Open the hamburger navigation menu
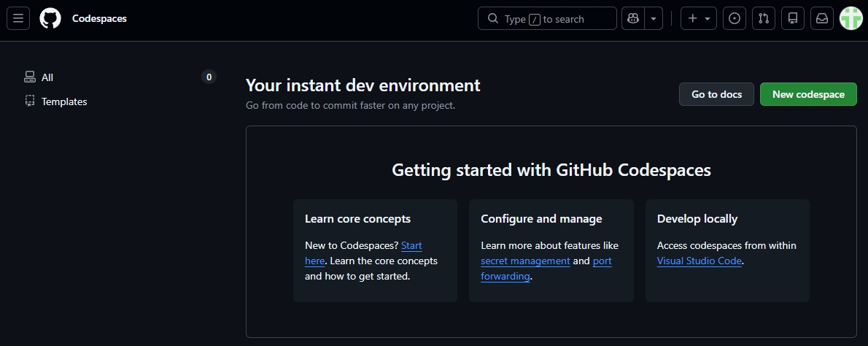The height and width of the screenshot is (346, 868). click(x=18, y=18)
